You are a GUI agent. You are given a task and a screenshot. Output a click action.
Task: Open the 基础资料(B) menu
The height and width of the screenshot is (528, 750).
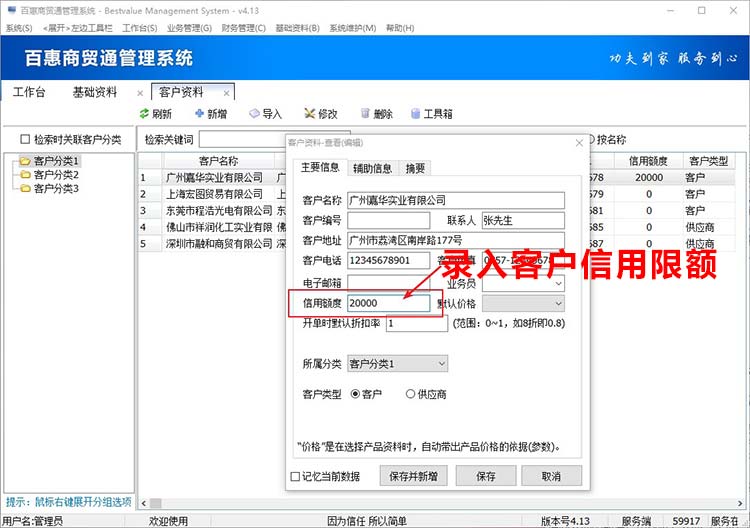pyautogui.click(x=298, y=28)
